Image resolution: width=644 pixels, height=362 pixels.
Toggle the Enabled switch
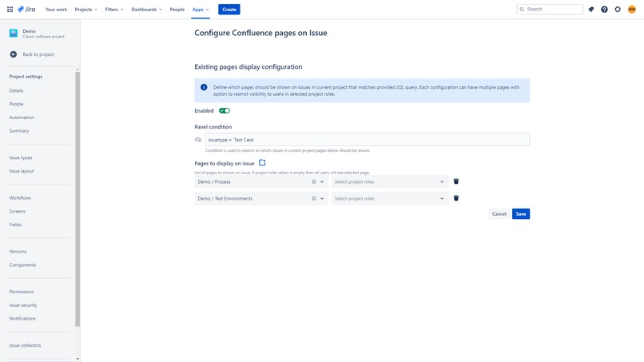(x=225, y=110)
